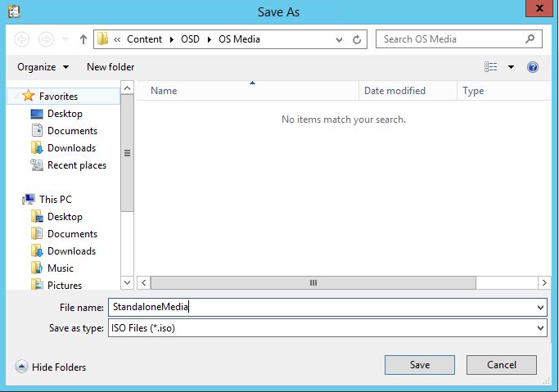Image resolution: width=559 pixels, height=392 pixels.
Task: Click the Help question mark icon
Action: tap(533, 67)
